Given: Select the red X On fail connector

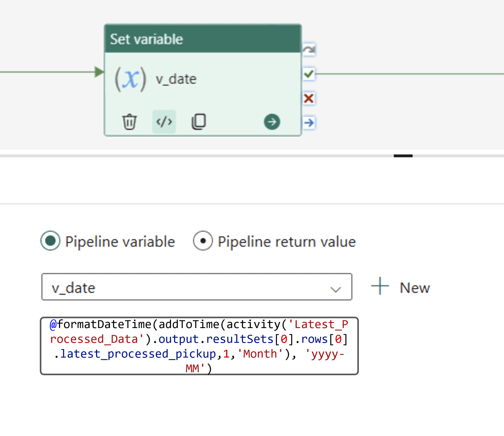Looking at the screenshot, I should tap(309, 98).
